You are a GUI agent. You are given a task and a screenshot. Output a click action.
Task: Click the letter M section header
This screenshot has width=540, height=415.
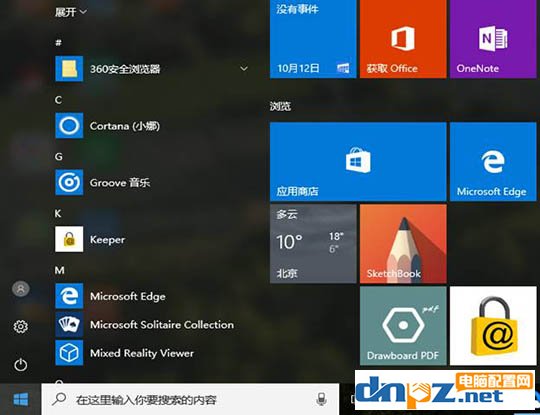(59, 270)
